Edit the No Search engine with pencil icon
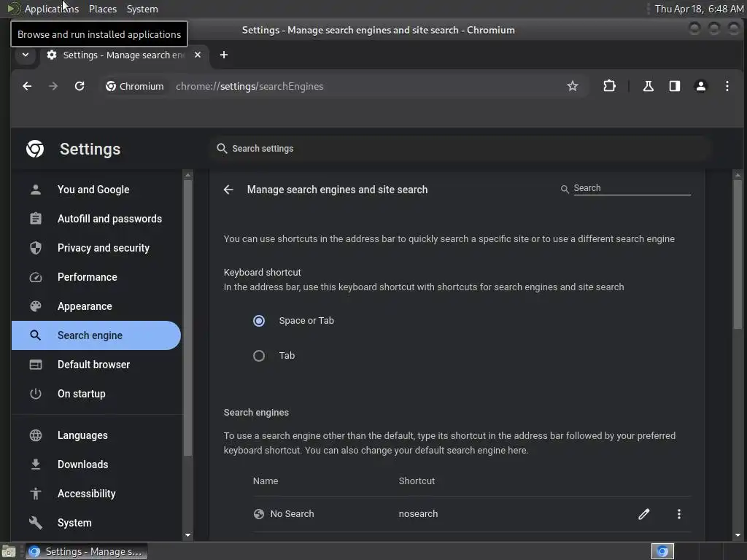Screen dimensions: 747x560 coord(643,514)
